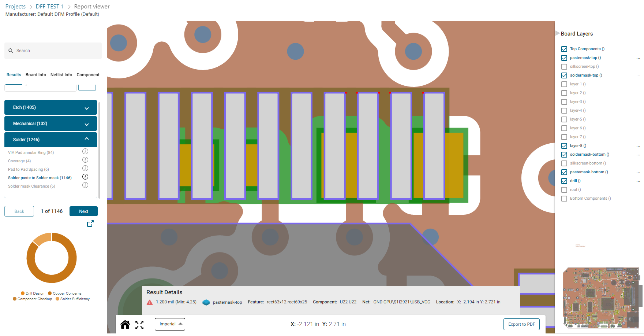This screenshot has width=644, height=336.
Task: Open options dots for layer-8
Action: [x=638, y=146]
